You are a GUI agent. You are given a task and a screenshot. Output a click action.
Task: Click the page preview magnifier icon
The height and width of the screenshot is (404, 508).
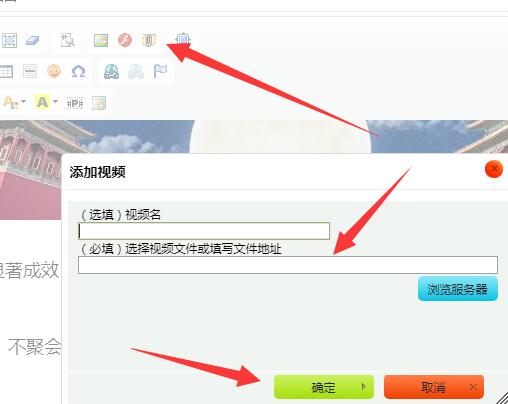tap(68, 40)
